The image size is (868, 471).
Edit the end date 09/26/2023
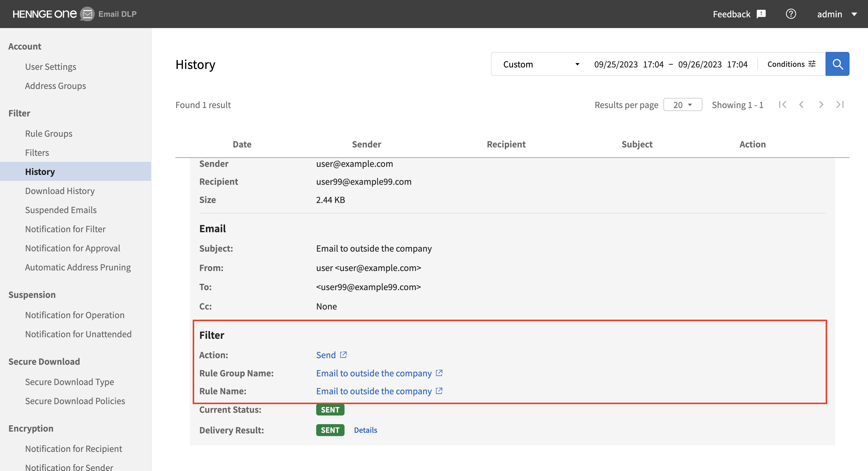coord(700,64)
